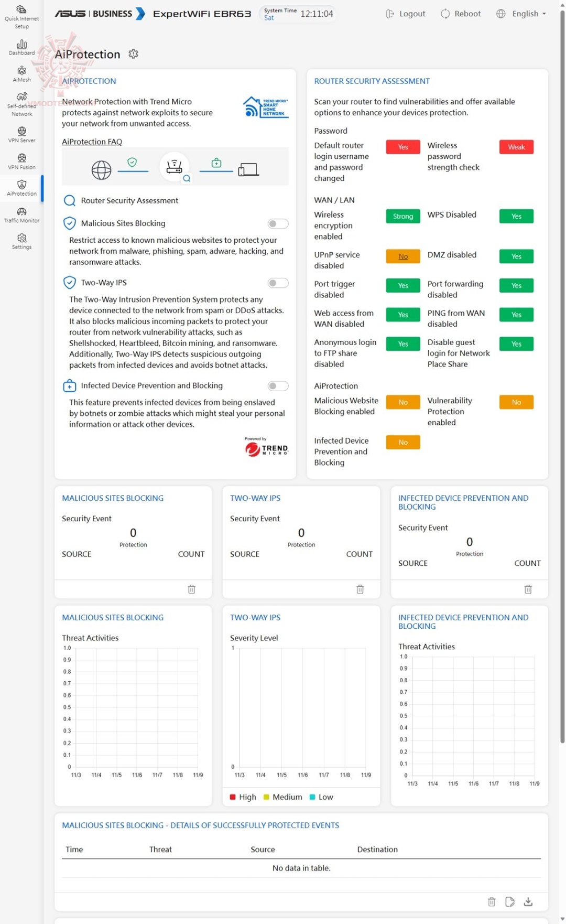The image size is (566, 924).
Task: Click Destination column header in events table
Action: (x=377, y=850)
